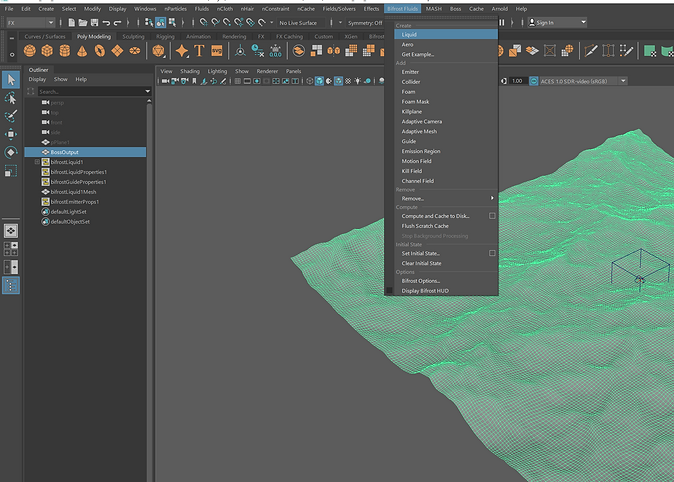674x482 pixels.
Task: Toggle the Outliner panel layout icon
Action: point(11,286)
